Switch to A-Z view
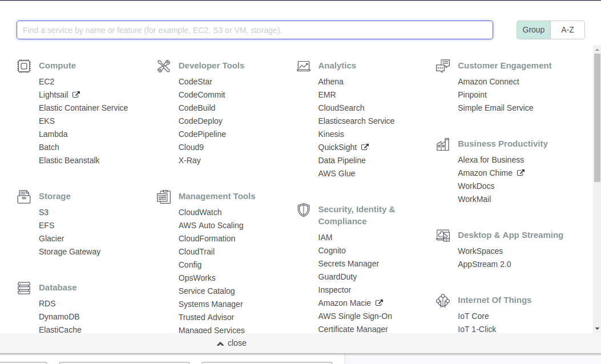Viewport: 601px width, 364px height. (x=567, y=30)
